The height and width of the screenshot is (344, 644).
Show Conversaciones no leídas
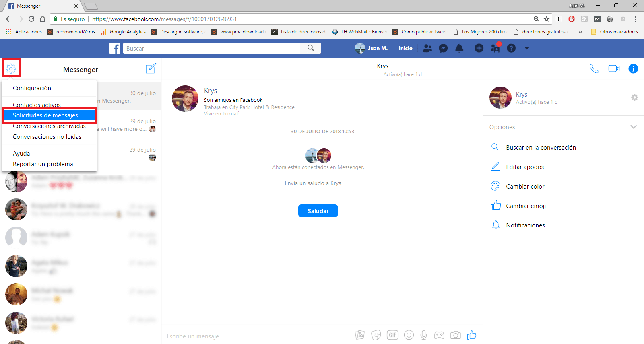click(49, 137)
